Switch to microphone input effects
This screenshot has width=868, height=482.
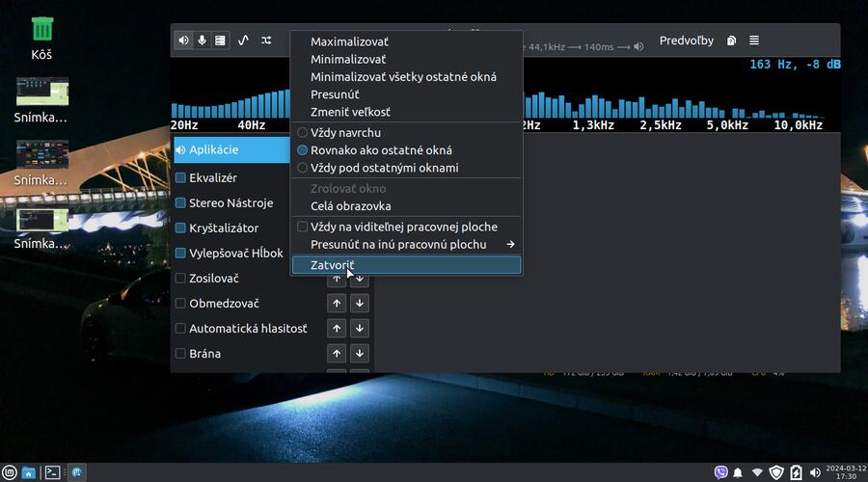[202, 40]
